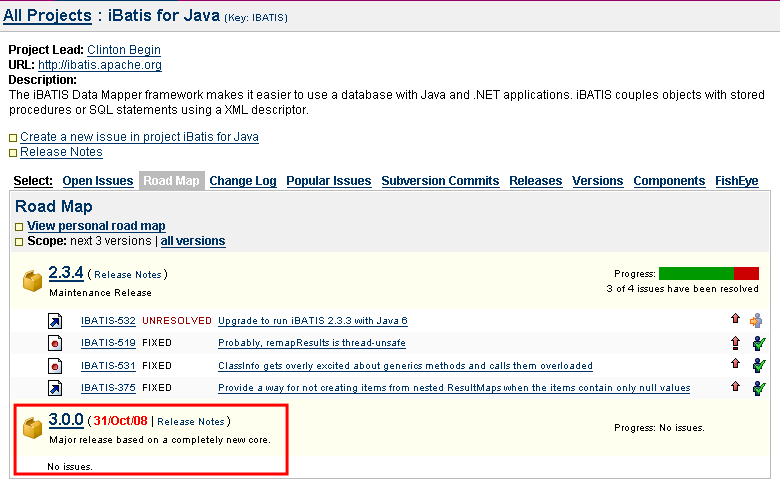Click the priority arrow icon for IBATIS-531

coord(735,364)
